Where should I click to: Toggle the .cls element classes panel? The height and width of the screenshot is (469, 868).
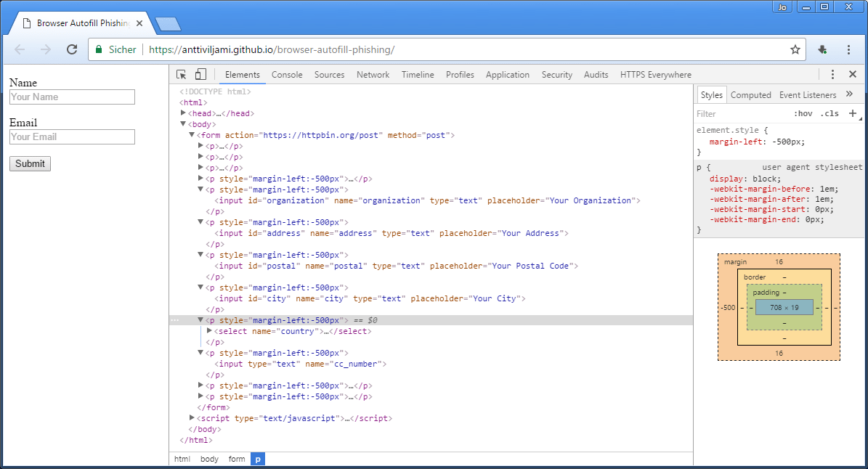830,113
